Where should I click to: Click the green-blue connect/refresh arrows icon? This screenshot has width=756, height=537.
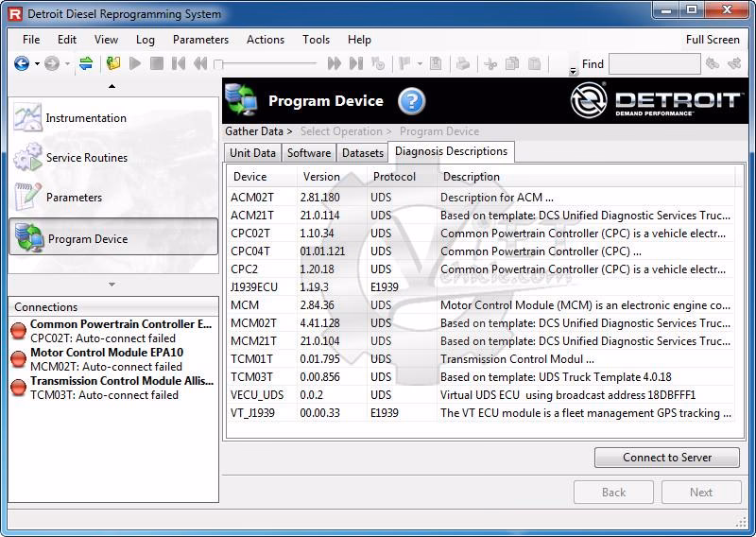pos(86,63)
